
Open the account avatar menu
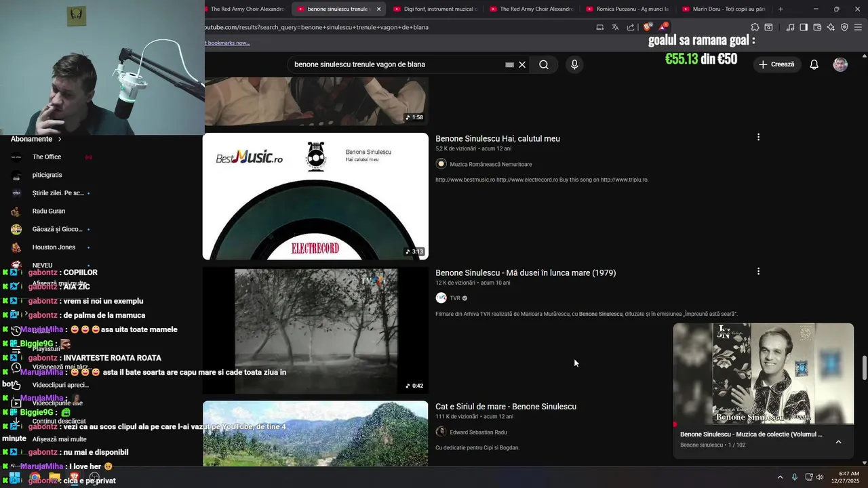click(840, 64)
